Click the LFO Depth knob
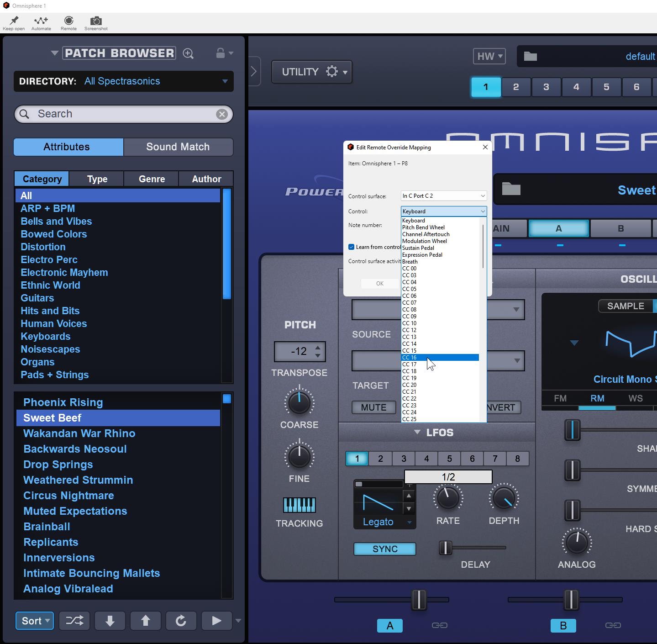Image resolution: width=657 pixels, height=644 pixels. pyautogui.click(x=504, y=497)
